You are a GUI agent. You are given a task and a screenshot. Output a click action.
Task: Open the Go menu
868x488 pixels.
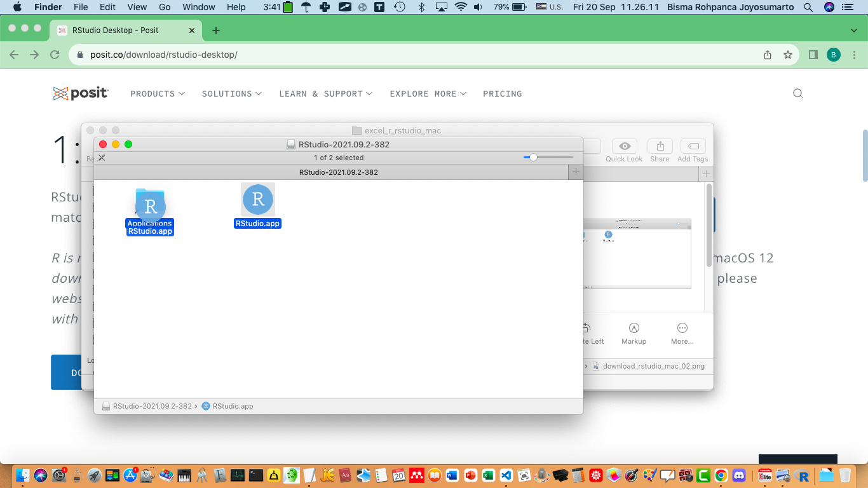tap(165, 7)
